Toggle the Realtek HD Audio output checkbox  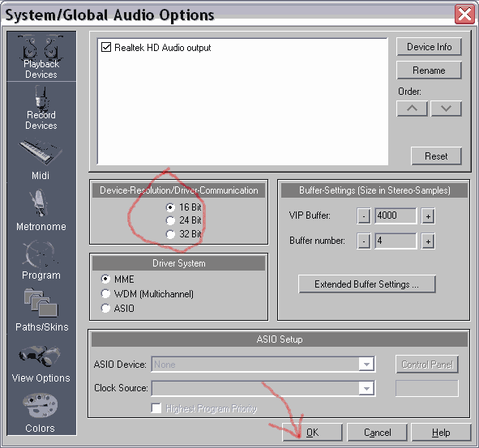coord(106,47)
